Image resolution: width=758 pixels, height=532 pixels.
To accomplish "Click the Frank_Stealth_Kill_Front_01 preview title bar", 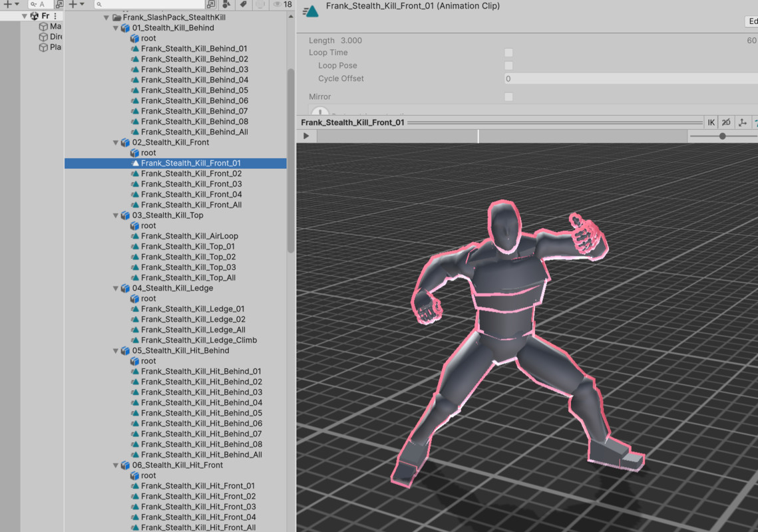I will click(x=351, y=122).
